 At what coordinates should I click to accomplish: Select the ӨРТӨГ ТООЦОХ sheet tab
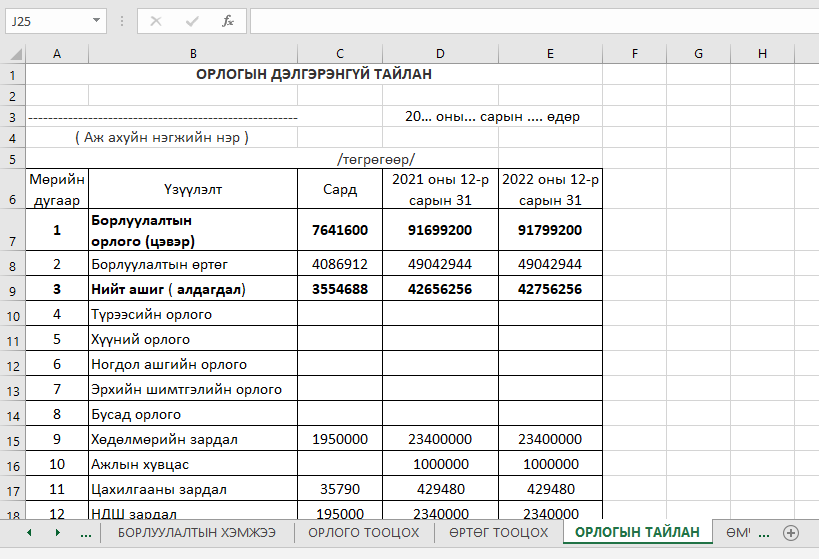pos(498,532)
